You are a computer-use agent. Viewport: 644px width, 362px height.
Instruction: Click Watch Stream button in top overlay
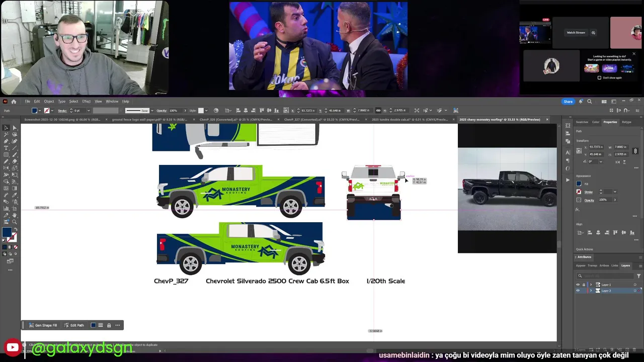coord(576,33)
